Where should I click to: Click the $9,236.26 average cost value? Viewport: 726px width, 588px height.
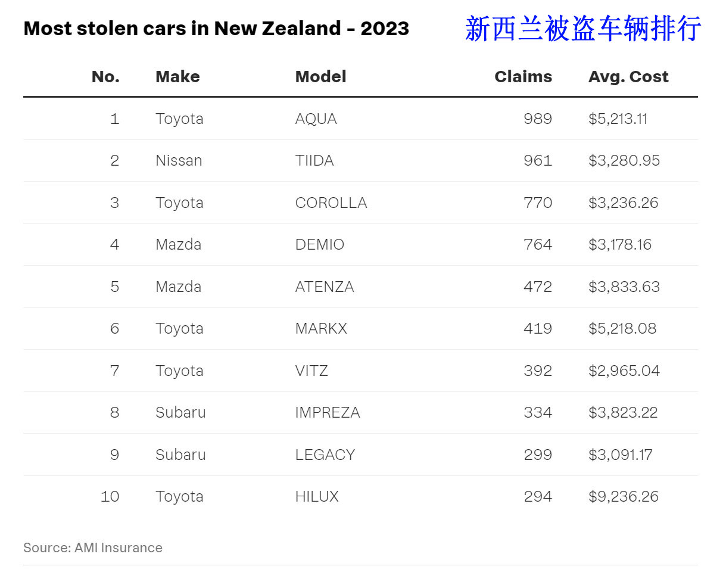(x=623, y=497)
